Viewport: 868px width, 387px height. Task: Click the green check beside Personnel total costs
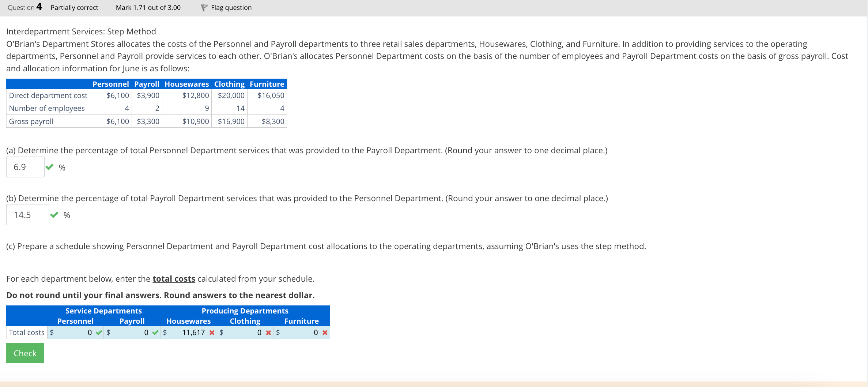[x=98, y=332]
